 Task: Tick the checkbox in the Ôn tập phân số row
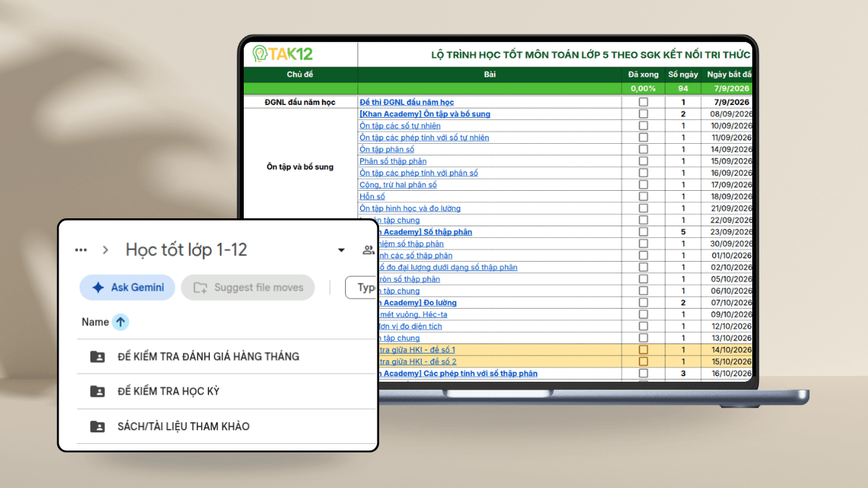click(x=643, y=150)
